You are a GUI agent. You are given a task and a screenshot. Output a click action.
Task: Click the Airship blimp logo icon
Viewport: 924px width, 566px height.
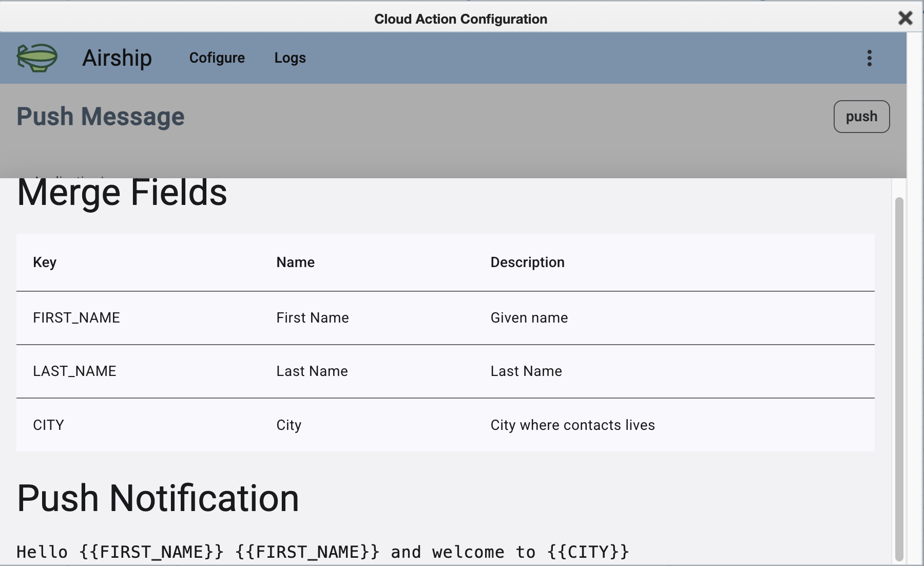click(x=37, y=58)
